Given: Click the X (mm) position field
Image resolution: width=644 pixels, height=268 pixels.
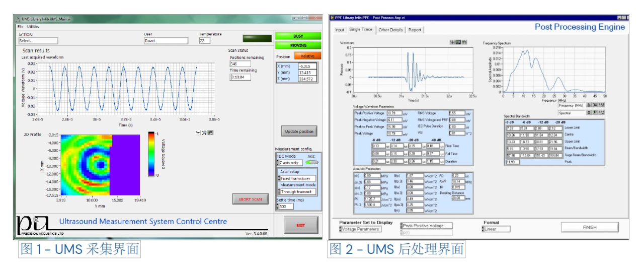Looking at the screenshot, I should coord(307,66).
